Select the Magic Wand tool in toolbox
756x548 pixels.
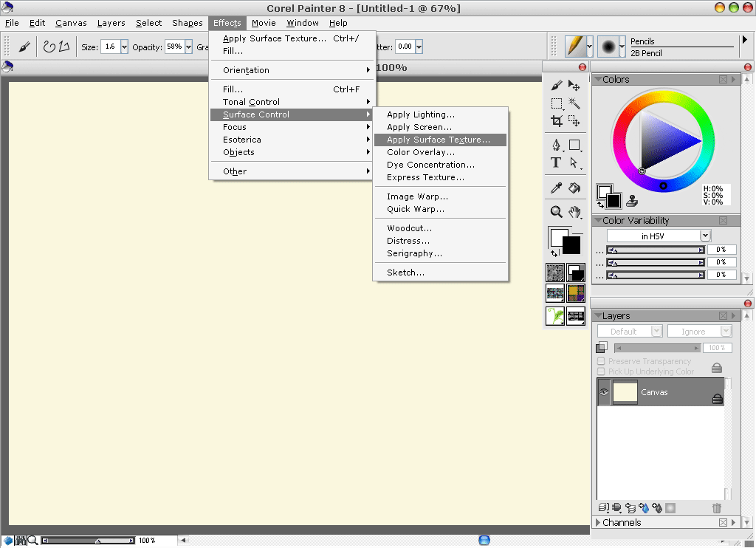coord(574,103)
